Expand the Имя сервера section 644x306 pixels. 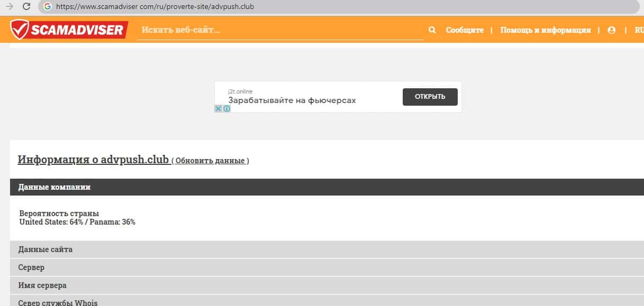[326, 285]
